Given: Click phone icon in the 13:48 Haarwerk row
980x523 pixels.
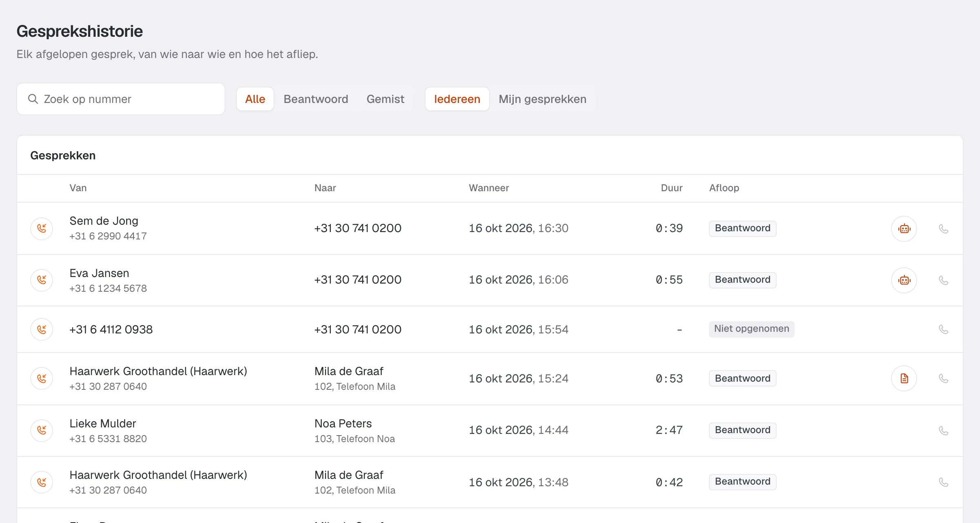Looking at the screenshot, I should (x=943, y=482).
